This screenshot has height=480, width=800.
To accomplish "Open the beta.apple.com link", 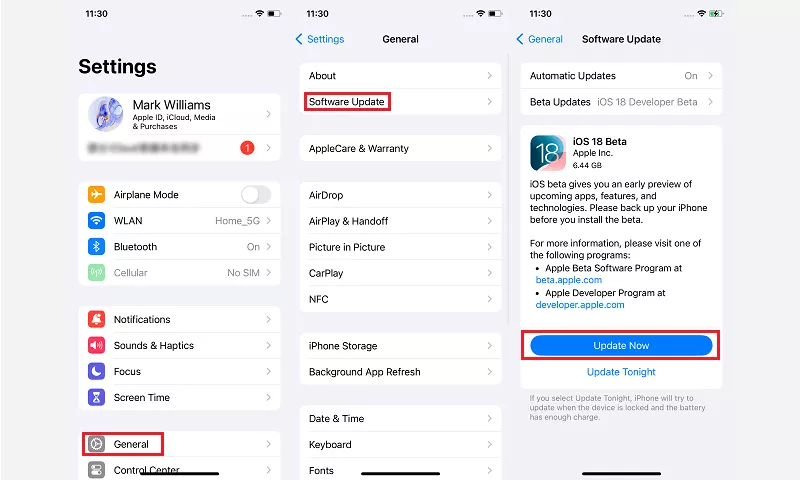I will tap(568, 280).
